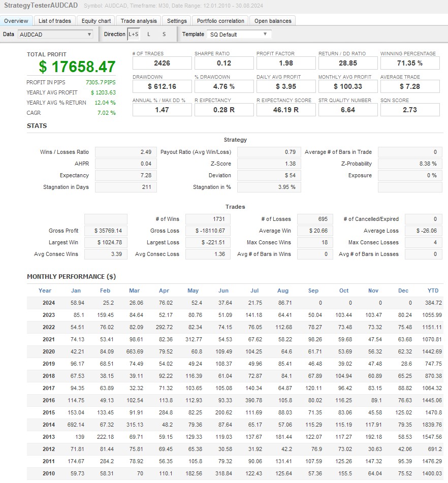Click the 2013 November value 192.18
This screenshot has height=483, width=448.
[373, 437]
